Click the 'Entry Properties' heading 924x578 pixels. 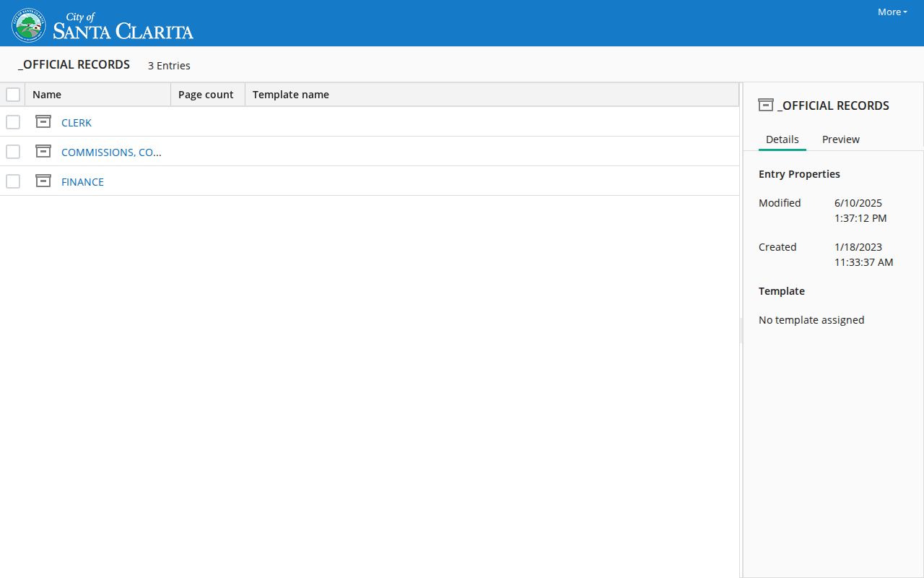click(799, 174)
